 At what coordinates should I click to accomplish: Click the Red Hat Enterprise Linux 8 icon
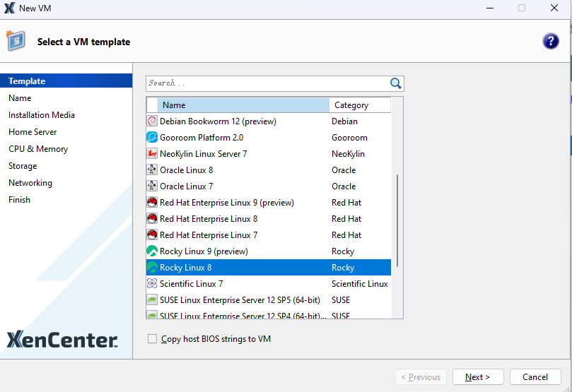point(152,219)
